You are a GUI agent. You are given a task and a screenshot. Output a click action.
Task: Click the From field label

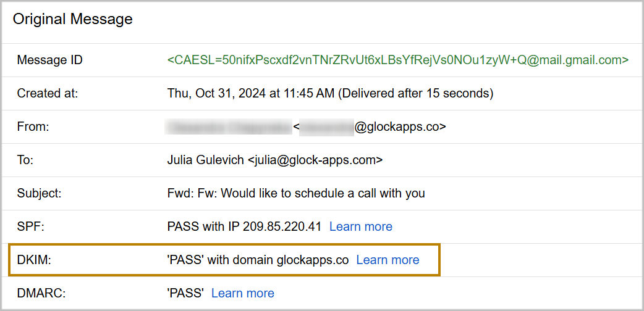click(x=33, y=127)
